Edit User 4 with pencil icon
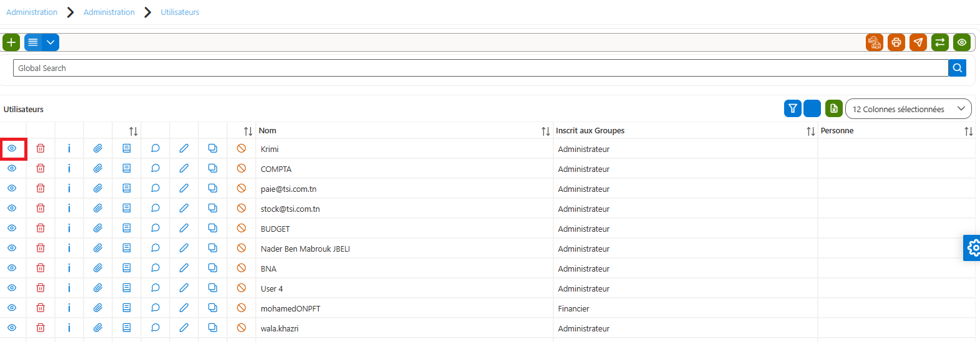 [x=184, y=288]
